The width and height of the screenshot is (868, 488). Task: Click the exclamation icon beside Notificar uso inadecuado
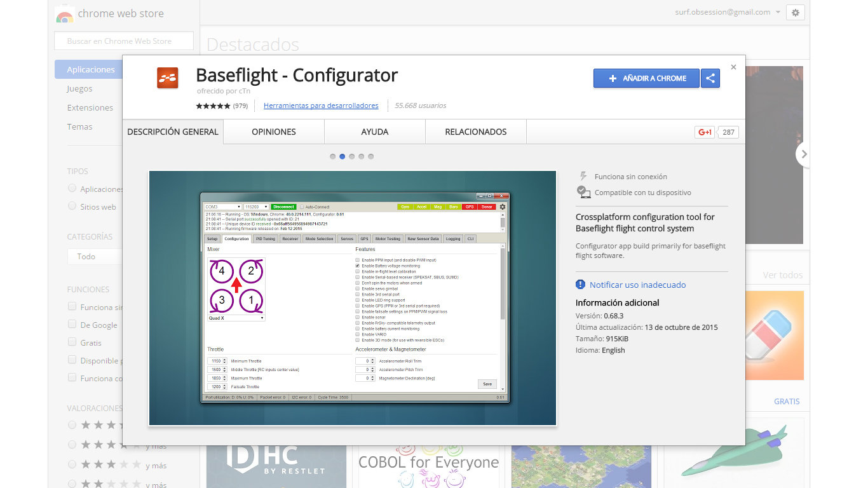(x=580, y=285)
